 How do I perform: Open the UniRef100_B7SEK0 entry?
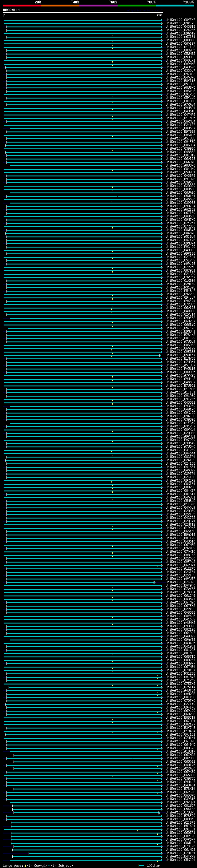point(180,846)
